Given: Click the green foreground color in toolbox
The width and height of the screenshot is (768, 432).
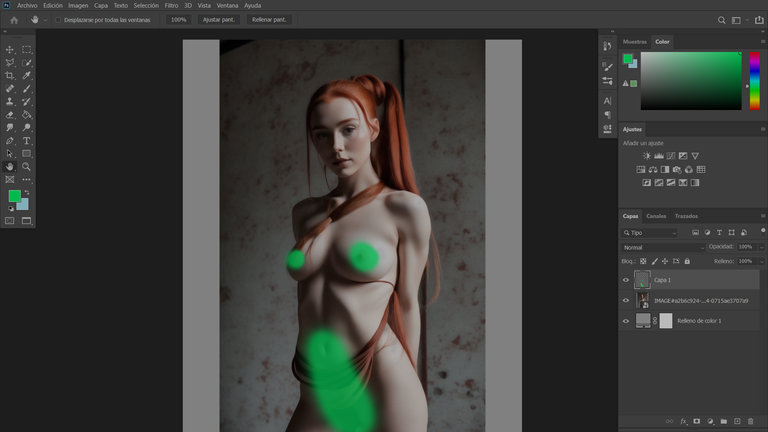Looking at the screenshot, I should pos(14,195).
